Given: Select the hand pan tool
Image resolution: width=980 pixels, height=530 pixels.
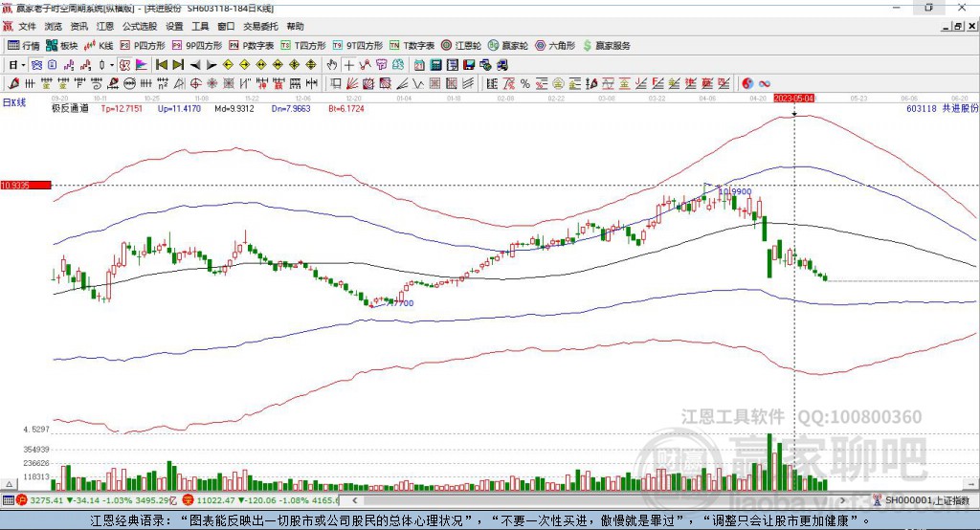Looking at the screenshot, I should coord(332,65).
